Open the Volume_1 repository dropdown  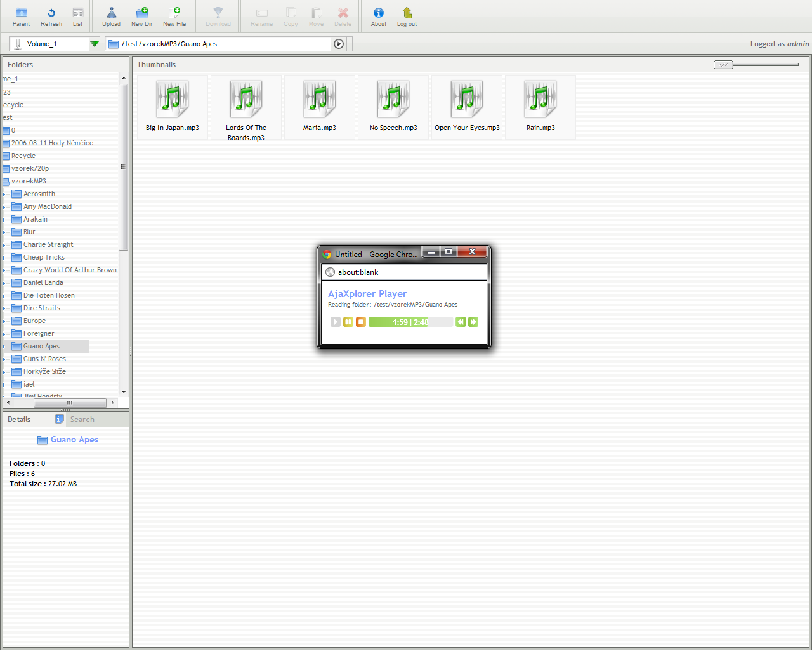pos(95,44)
